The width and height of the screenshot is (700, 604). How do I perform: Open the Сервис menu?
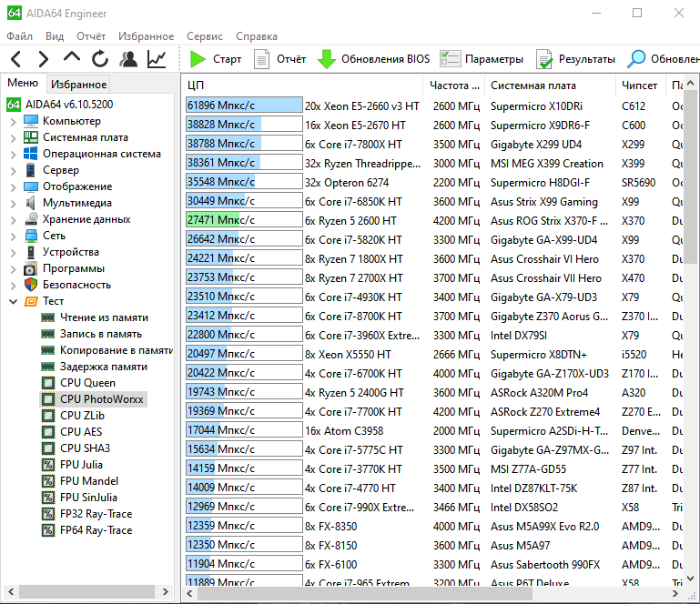pos(205,36)
